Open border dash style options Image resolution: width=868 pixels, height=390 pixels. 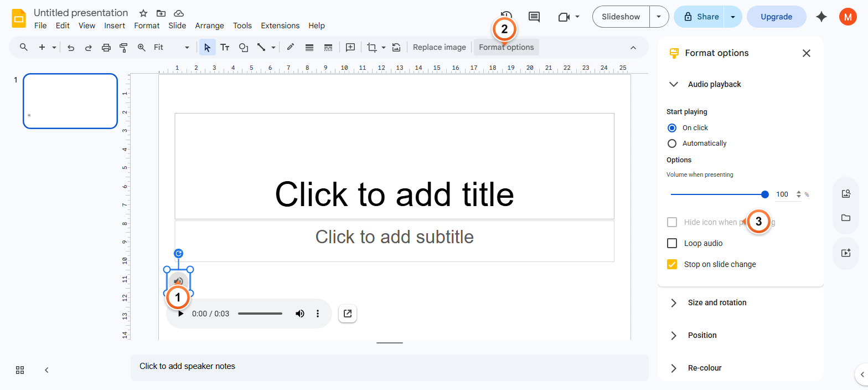point(328,48)
